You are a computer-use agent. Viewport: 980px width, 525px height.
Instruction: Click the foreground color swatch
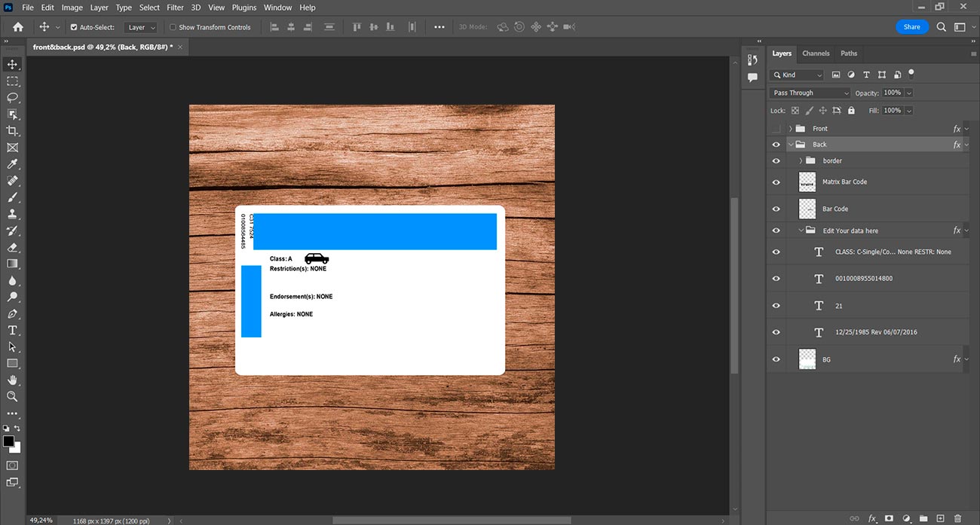click(x=8, y=441)
